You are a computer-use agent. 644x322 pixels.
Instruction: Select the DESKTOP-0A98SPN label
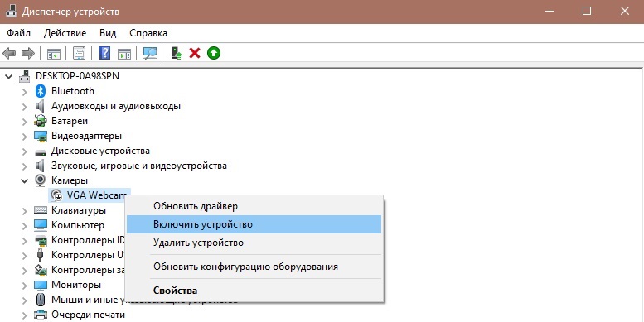tap(77, 76)
